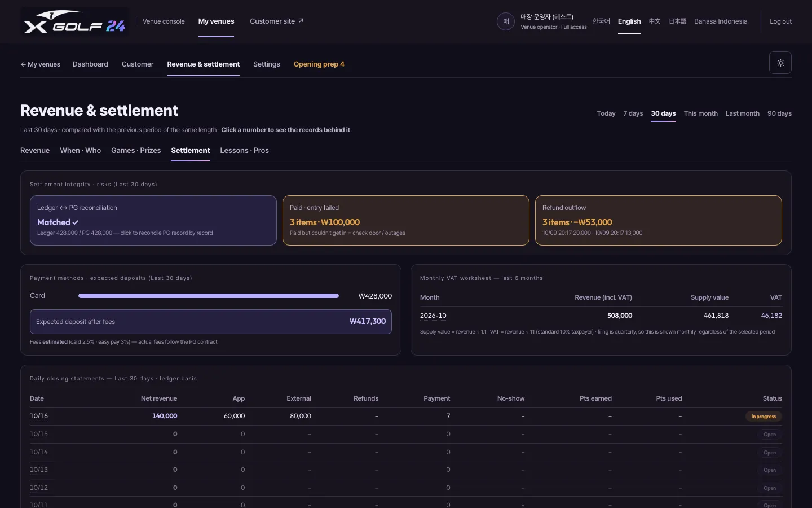Open the Dashboard tab
Viewport: 812px width, 508px height.
[x=90, y=64]
